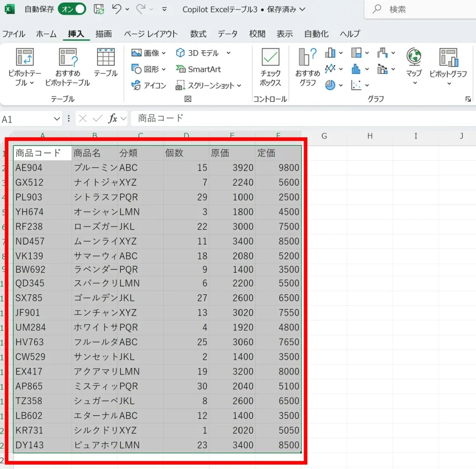The image size is (476, 469).
Task: Open the データ ribbon tab
Action: pyautogui.click(x=227, y=34)
